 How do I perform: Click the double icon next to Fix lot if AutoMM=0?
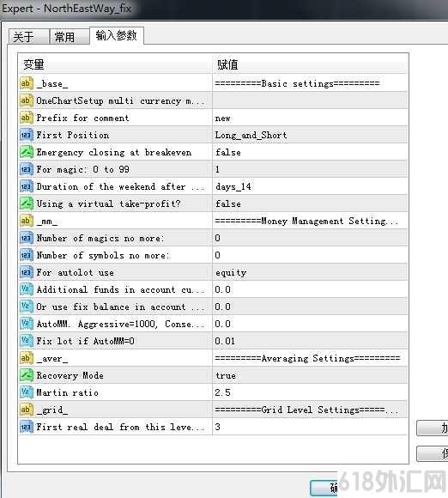click(x=27, y=341)
